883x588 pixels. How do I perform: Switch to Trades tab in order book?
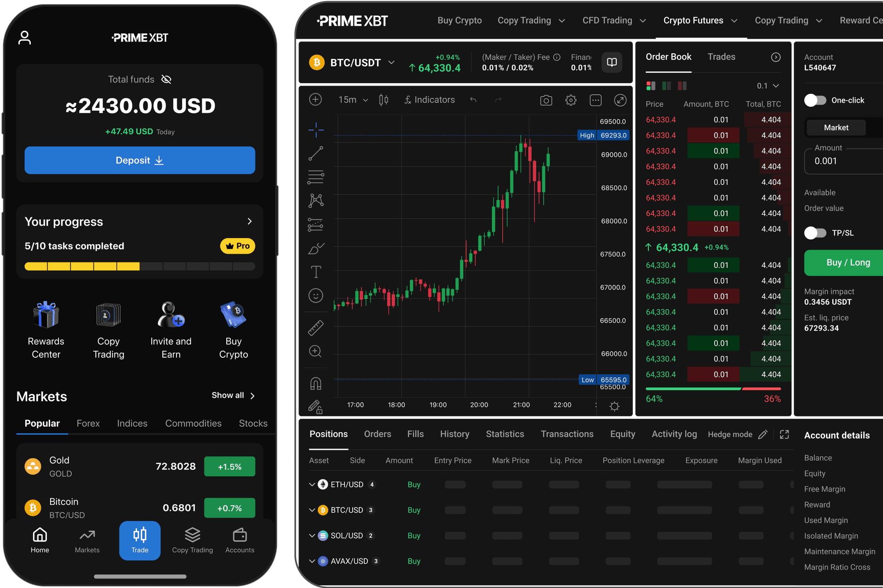(x=721, y=57)
